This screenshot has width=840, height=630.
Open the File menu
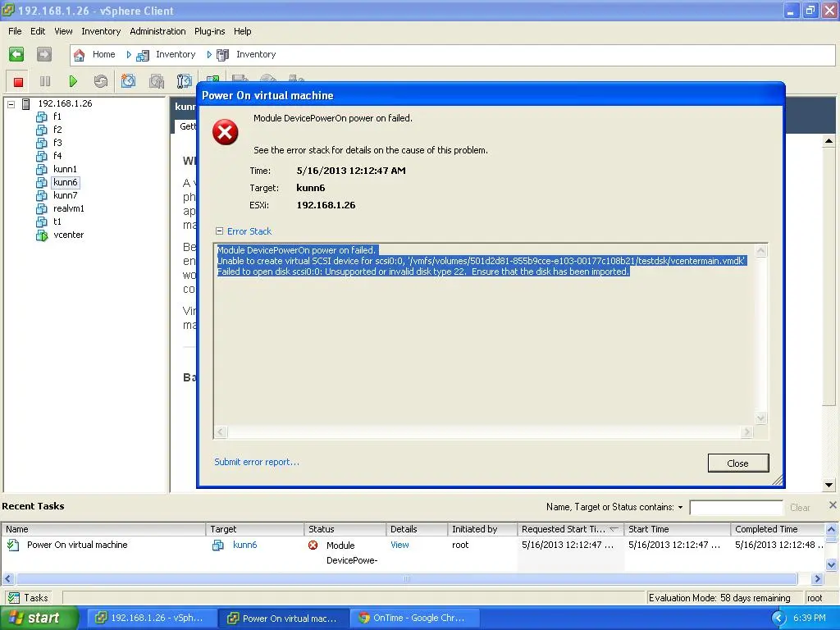(x=15, y=32)
